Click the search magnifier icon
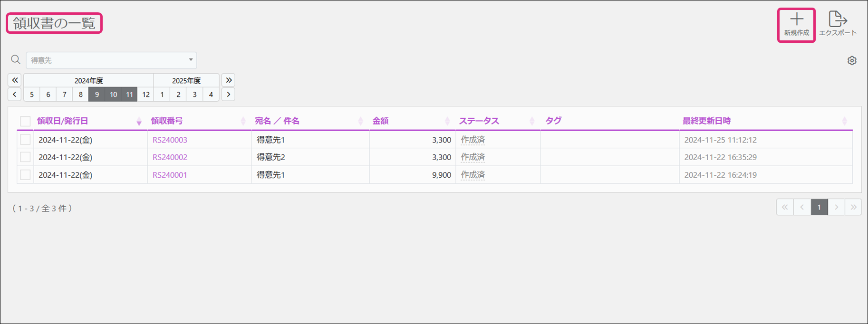 point(16,60)
